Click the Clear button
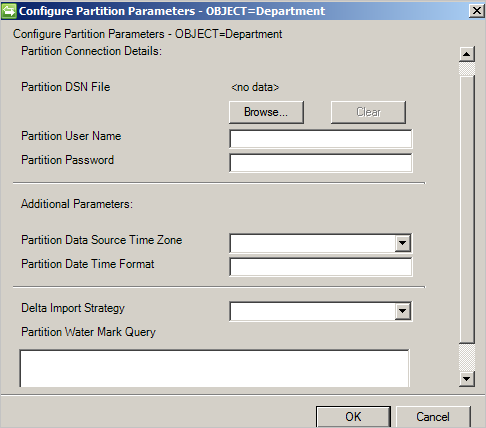The width and height of the screenshot is (486, 428). 368,112
